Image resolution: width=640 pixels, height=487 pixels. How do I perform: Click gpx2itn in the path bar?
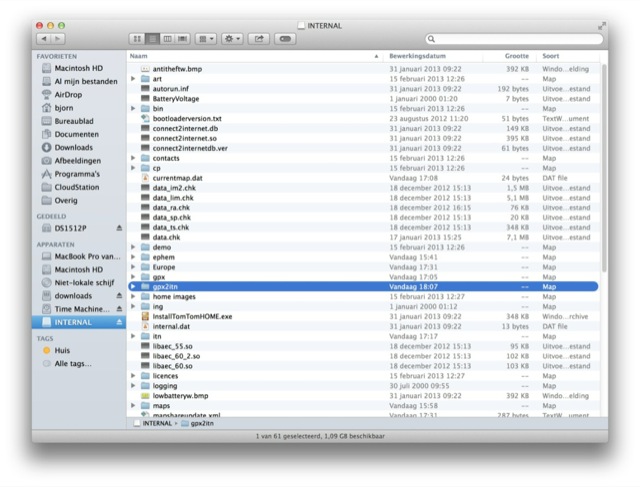(x=198, y=423)
